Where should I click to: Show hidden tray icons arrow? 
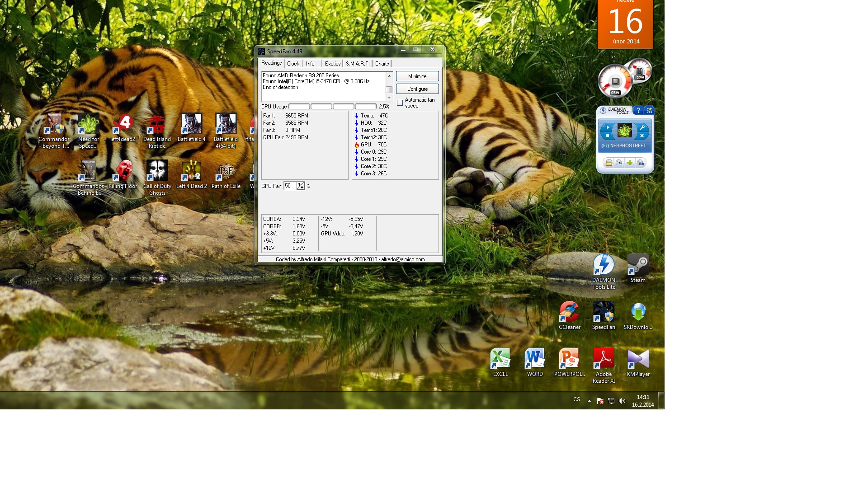click(589, 401)
